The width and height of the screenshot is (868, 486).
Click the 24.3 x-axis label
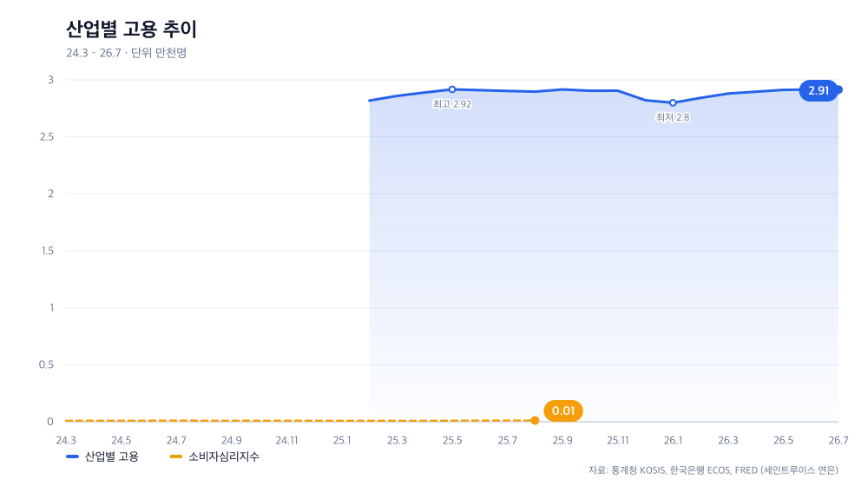pos(66,441)
